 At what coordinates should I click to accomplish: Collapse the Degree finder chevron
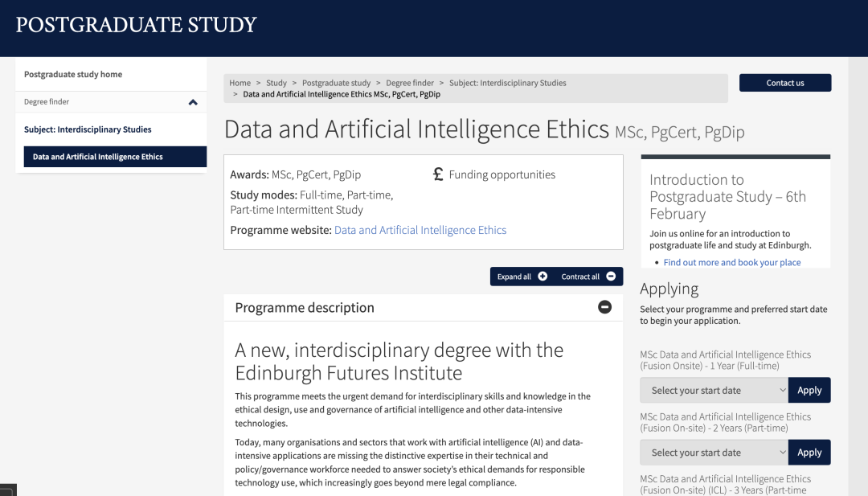click(x=193, y=102)
